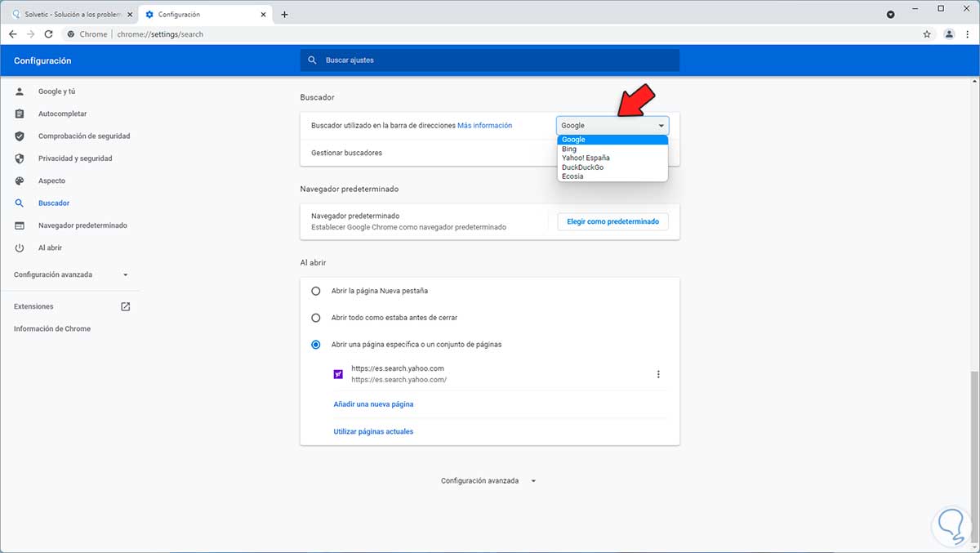This screenshot has width=980, height=553.
Task: Click the browser forward arrow
Action: [x=30, y=34]
